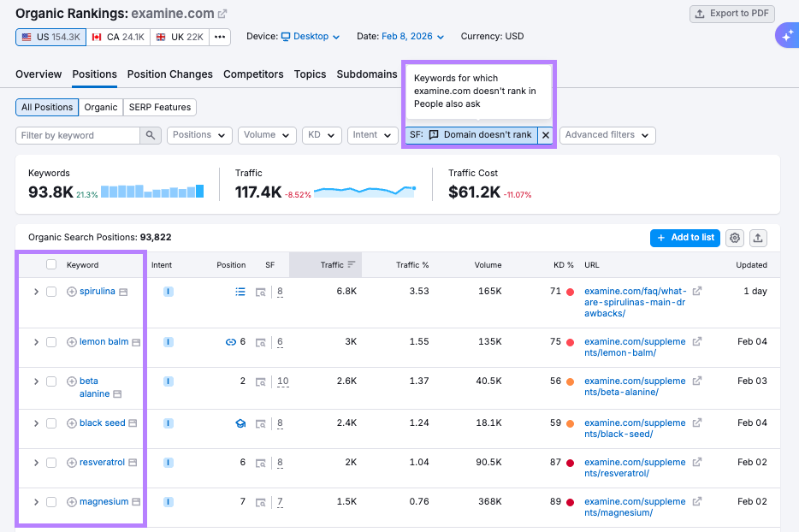This screenshot has height=532, width=799.
Task: Open the table settings gear icon
Action: pyautogui.click(x=735, y=238)
